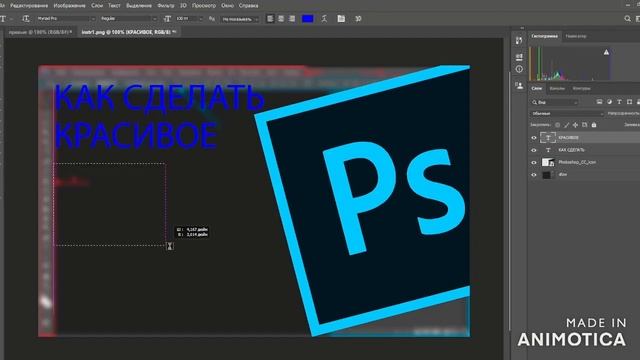This screenshot has width=640, height=360.
Task: Click the font size icon in options bar
Action: click(167, 19)
